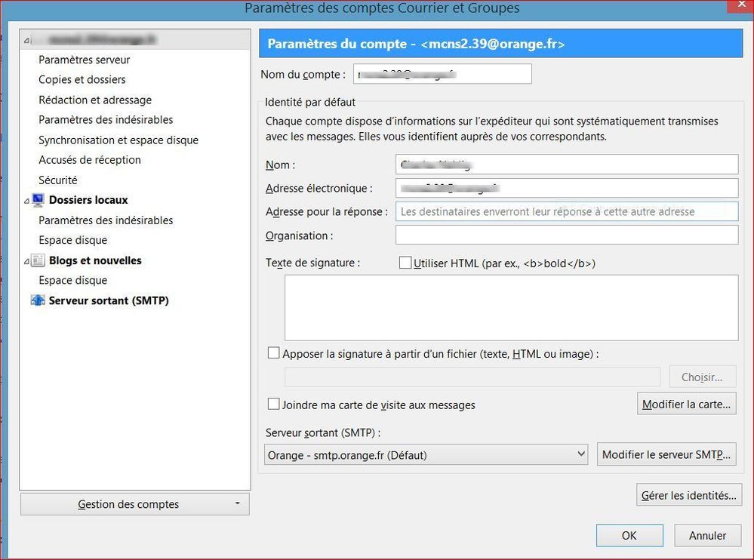The image size is (754, 560).
Task: Click the Adresse pour la réponse field
Action: point(566,211)
